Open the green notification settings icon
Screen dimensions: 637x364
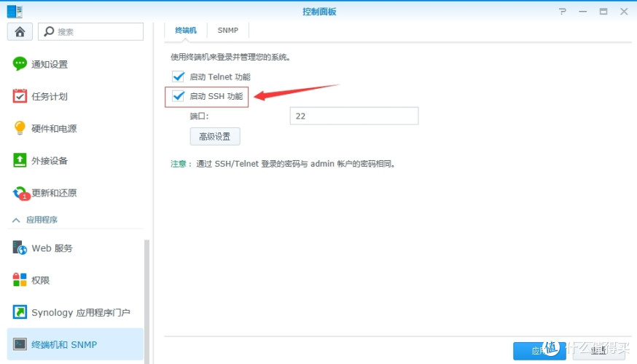pyautogui.click(x=20, y=64)
